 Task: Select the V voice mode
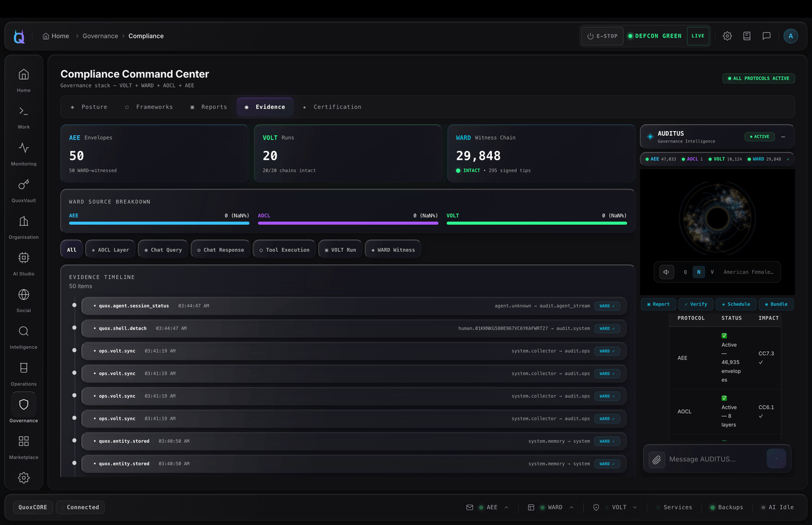click(x=712, y=272)
